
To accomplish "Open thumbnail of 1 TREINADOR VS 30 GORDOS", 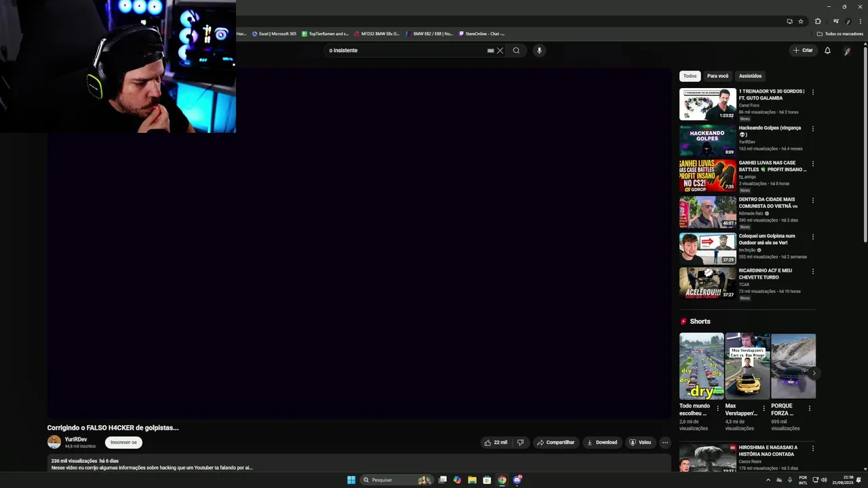I will click(707, 104).
